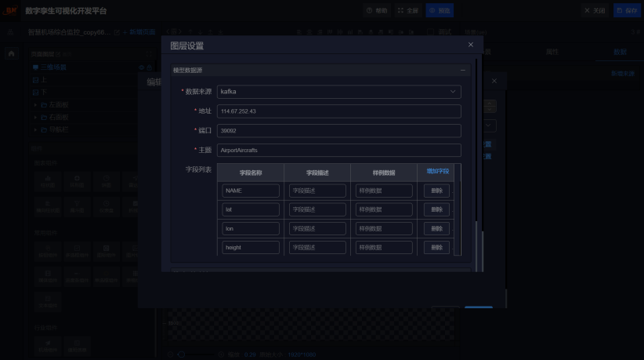The width and height of the screenshot is (644, 360).
Task: Click the lon field name input
Action: click(x=251, y=228)
